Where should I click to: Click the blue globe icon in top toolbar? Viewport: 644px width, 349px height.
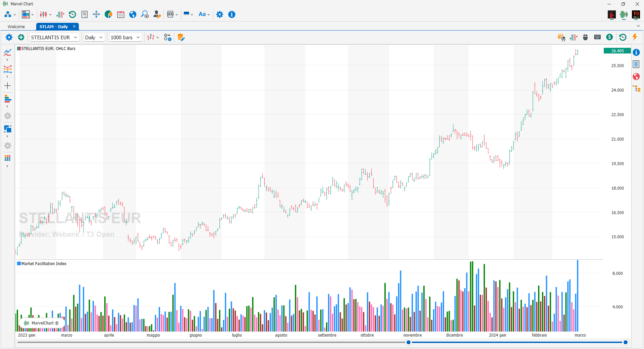[x=133, y=14]
